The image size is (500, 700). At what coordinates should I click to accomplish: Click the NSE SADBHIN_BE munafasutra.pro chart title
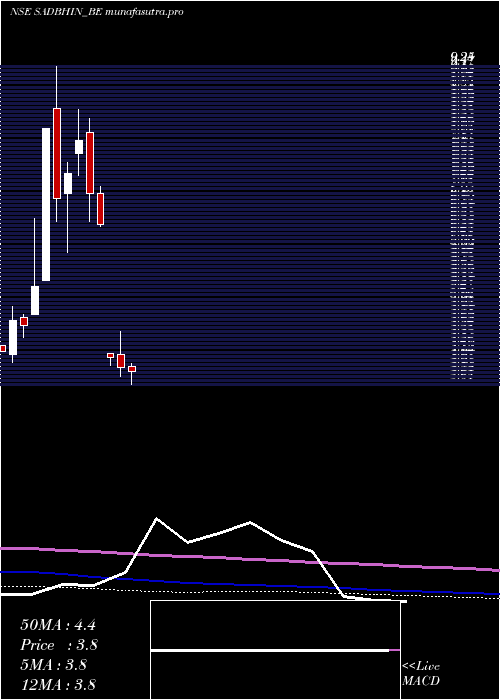click(x=96, y=12)
